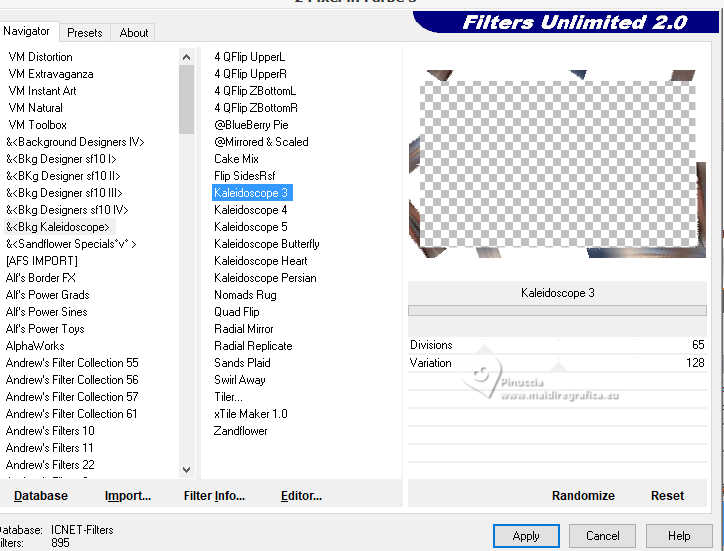The image size is (724, 551).
Task: Choose the @BlueBerry Pie filter
Action: [x=251, y=125]
